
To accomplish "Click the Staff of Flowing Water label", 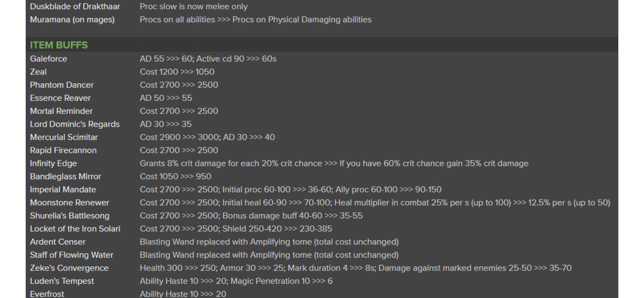I will [71, 255].
